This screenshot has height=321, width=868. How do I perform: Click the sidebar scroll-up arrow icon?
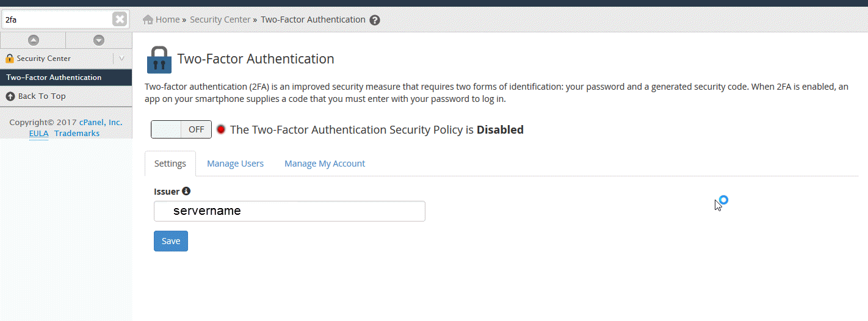tap(34, 40)
